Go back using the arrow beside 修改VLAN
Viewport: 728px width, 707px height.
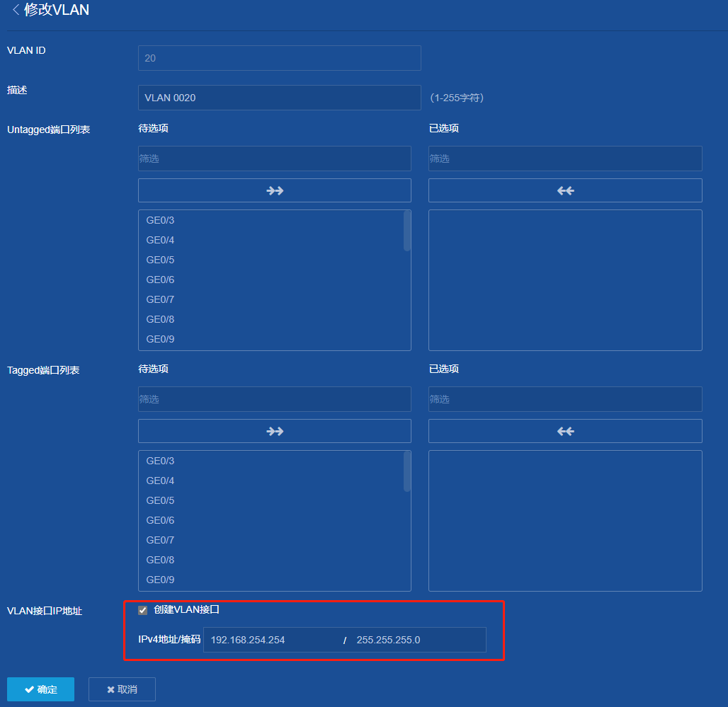point(16,10)
